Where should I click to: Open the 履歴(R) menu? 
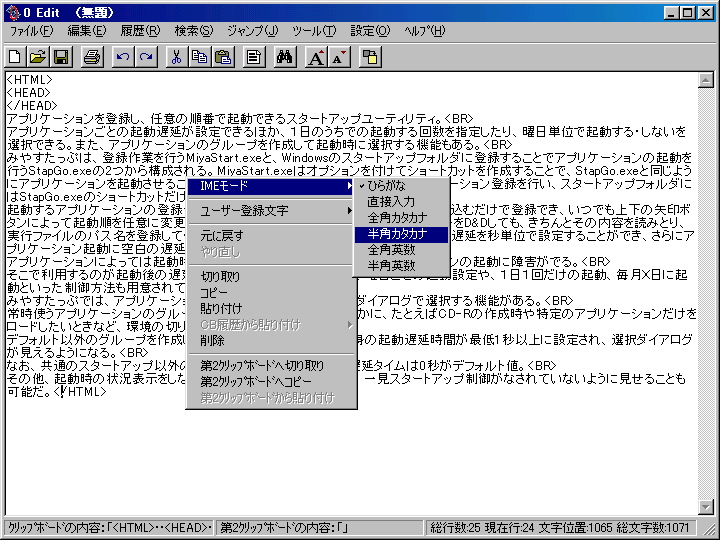(140, 31)
